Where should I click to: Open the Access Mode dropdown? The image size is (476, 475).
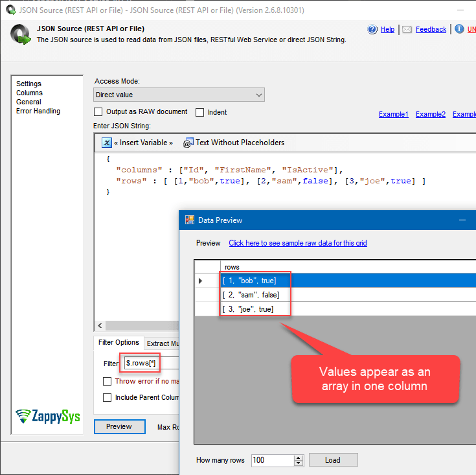pos(179,95)
